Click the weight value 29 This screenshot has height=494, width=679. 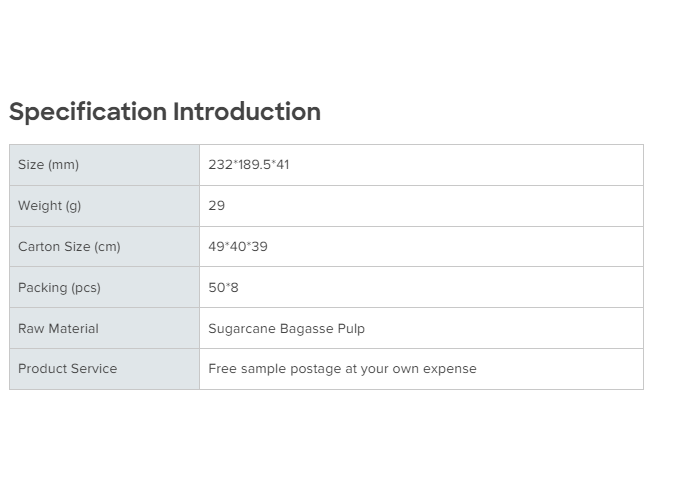tap(217, 206)
